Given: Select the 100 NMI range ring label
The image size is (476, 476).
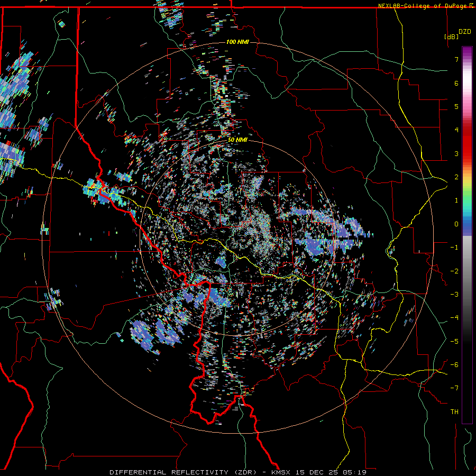Looking at the screenshot, I should (237, 42).
